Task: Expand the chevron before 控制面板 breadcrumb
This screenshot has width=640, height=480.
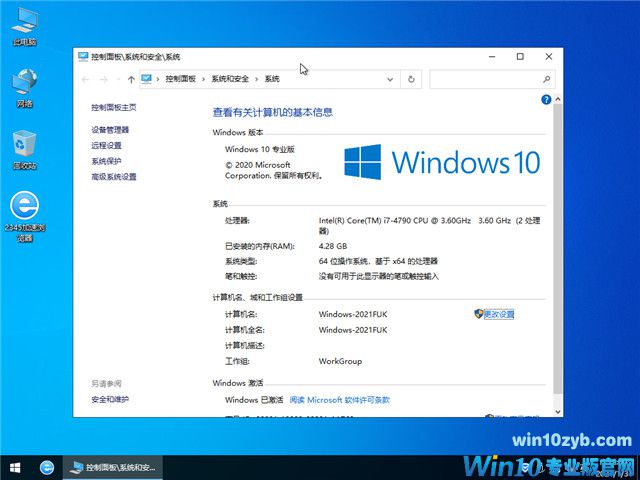Action: click(x=158, y=79)
